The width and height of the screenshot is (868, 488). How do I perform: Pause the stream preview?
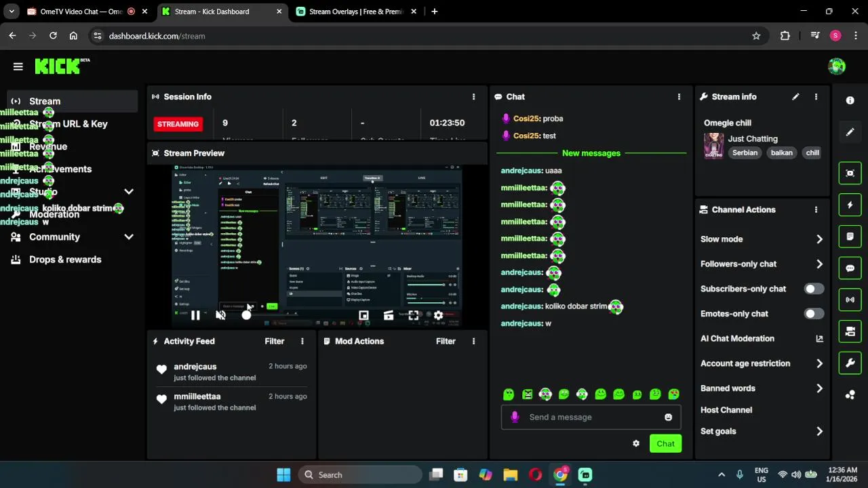(x=195, y=315)
